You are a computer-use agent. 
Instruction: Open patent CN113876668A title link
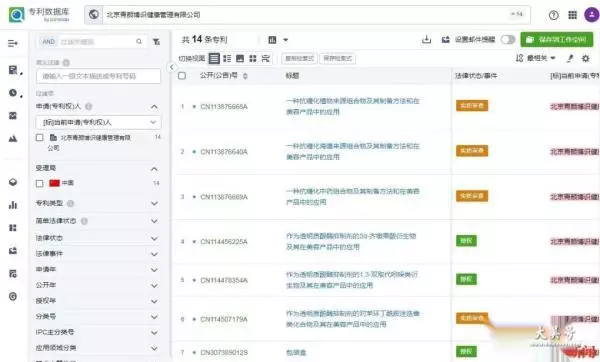tap(353, 106)
